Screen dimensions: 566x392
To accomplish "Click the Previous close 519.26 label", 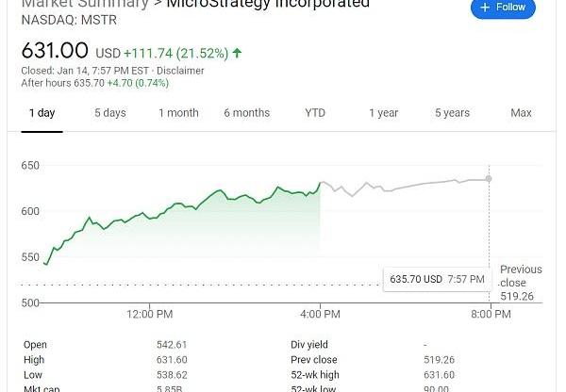I will coord(521,282).
